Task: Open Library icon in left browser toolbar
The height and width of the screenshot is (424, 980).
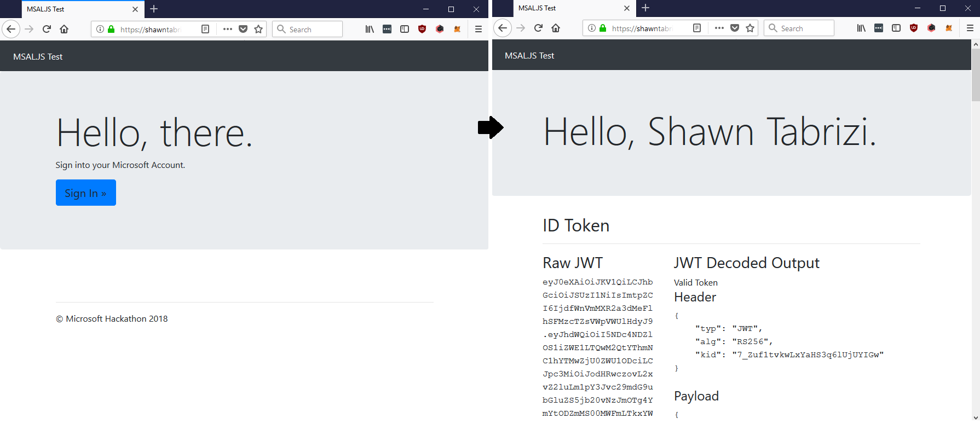Action: [370, 29]
